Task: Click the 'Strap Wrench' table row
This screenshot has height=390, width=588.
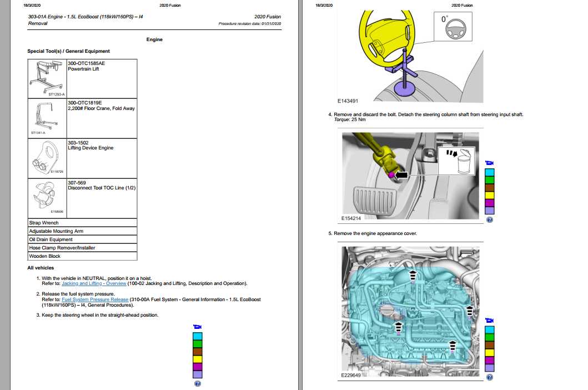Action: (x=83, y=223)
